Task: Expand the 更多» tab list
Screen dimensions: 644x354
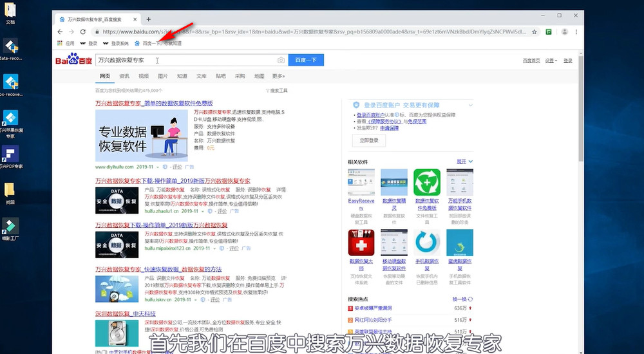Action: 278,76
